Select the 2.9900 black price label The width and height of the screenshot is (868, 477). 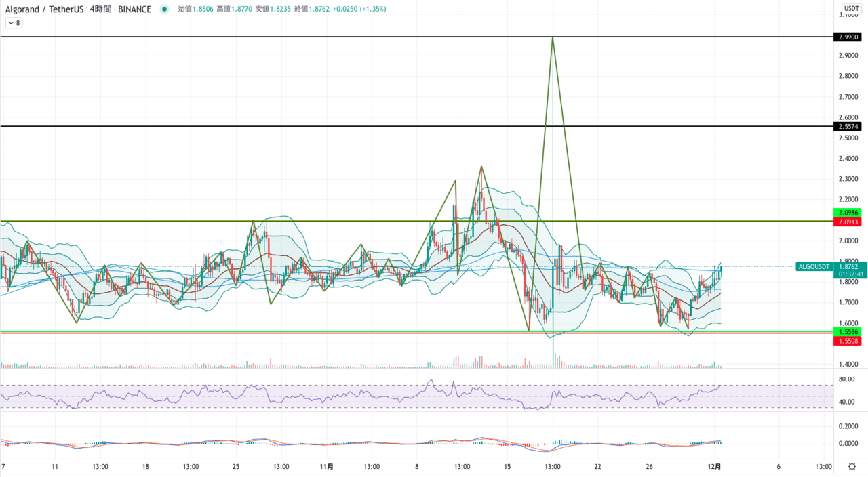(x=849, y=37)
